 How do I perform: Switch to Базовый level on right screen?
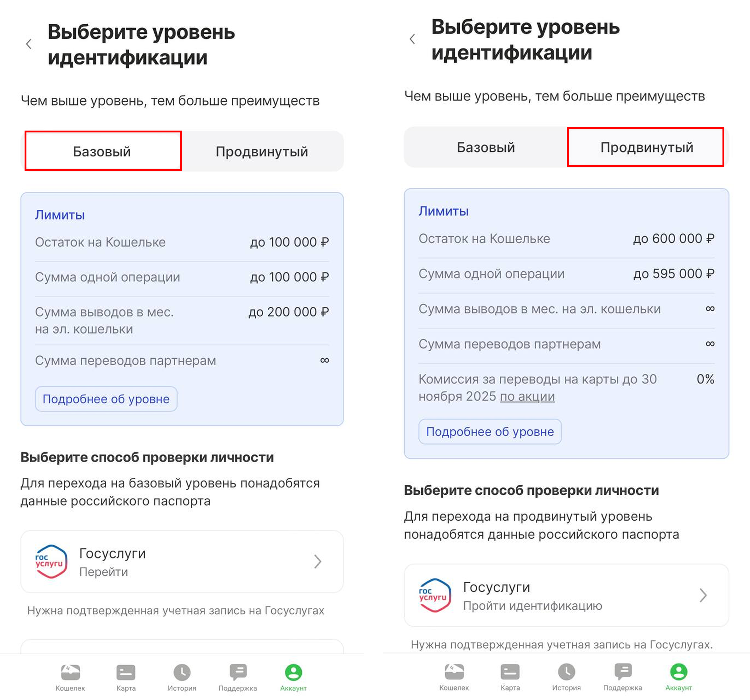(486, 147)
